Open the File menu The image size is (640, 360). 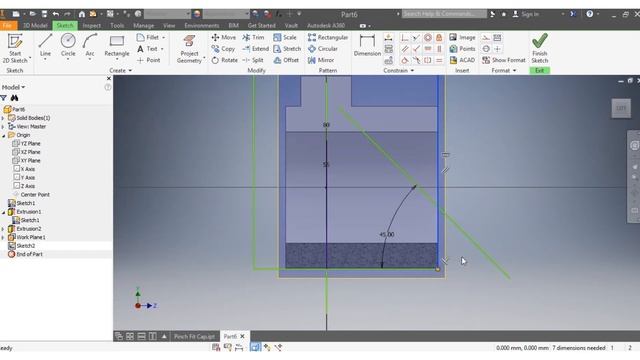click(8, 25)
